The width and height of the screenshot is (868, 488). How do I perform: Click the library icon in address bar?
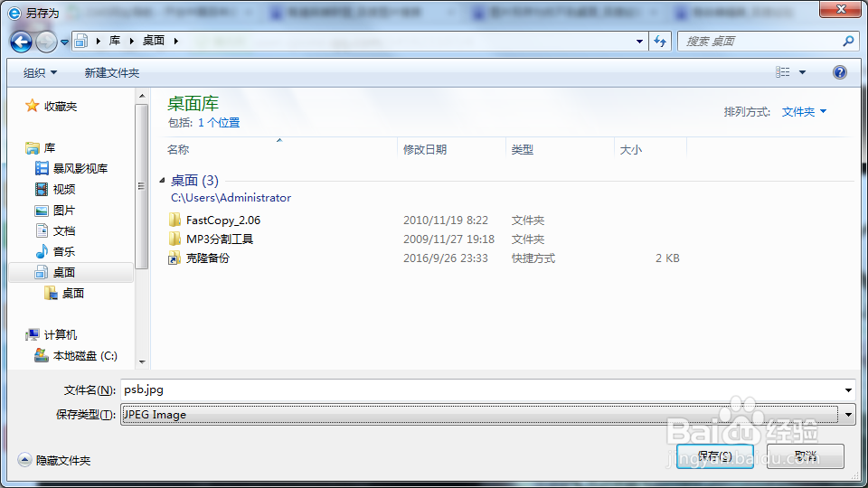81,41
